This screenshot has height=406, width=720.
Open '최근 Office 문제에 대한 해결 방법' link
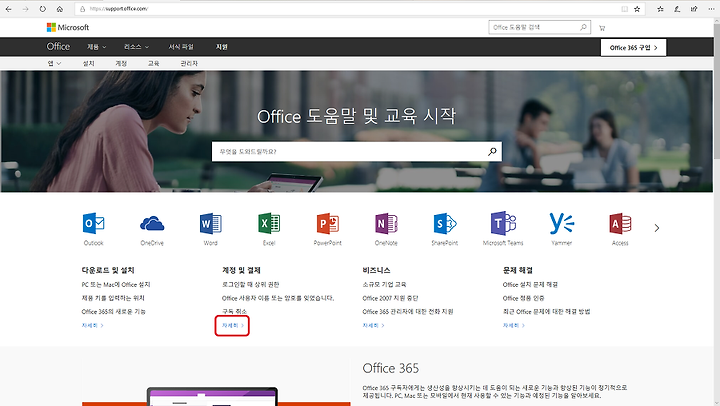coord(546,311)
